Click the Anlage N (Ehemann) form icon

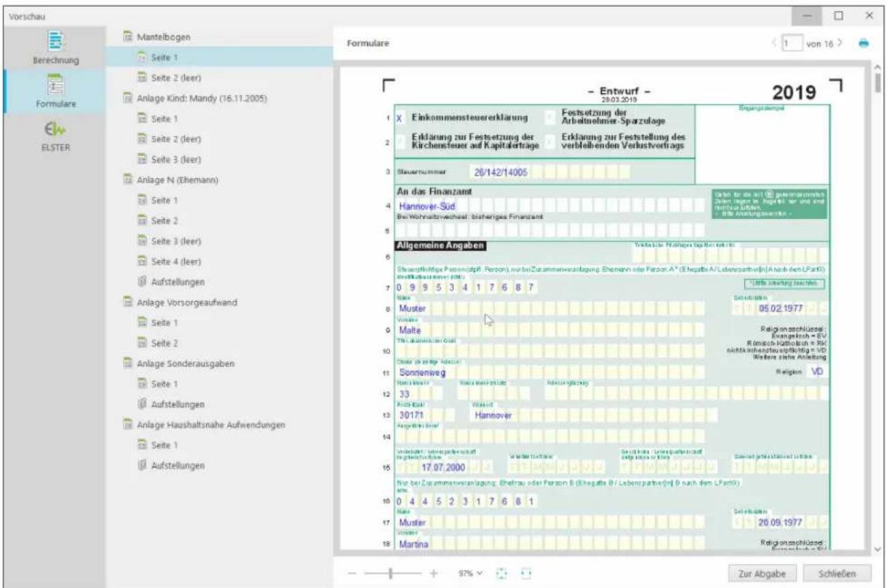click(x=128, y=180)
